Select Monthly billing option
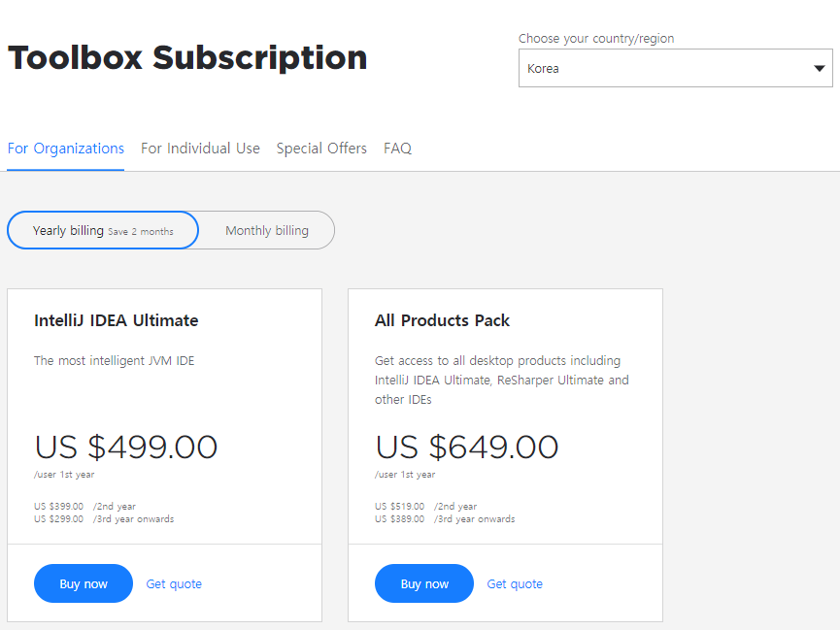 tap(267, 230)
